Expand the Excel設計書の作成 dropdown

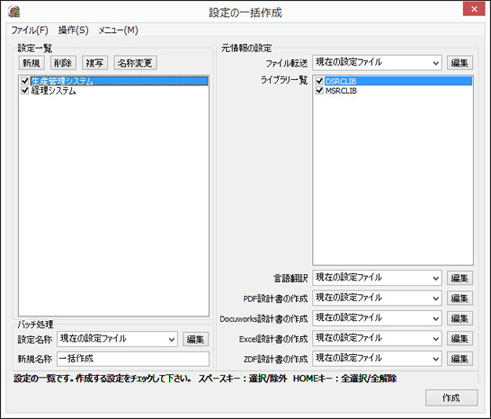(x=377, y=338)
